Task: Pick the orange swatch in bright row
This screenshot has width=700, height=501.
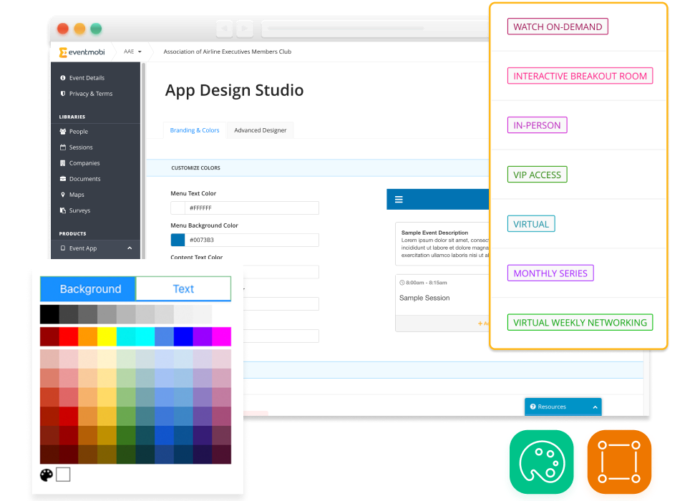Action: click(x=88, y=337)
